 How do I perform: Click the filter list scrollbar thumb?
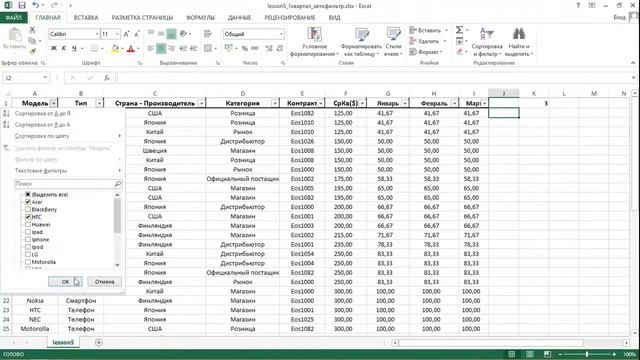[x=118, y=216]
